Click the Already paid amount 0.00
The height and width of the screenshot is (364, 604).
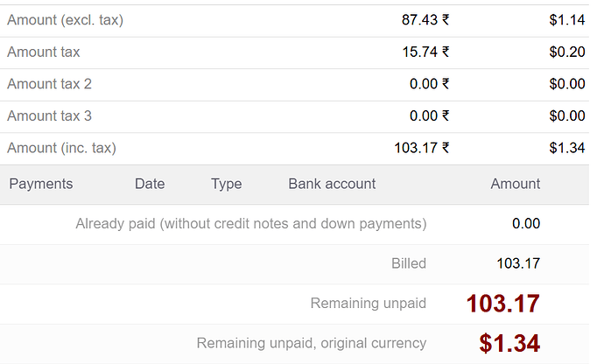(526, 223)
